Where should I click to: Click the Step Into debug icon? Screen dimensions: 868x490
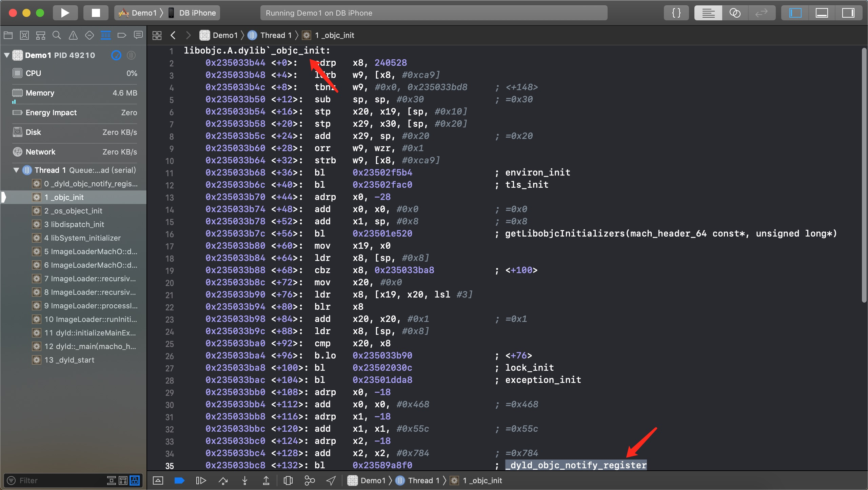click(244, 481)
